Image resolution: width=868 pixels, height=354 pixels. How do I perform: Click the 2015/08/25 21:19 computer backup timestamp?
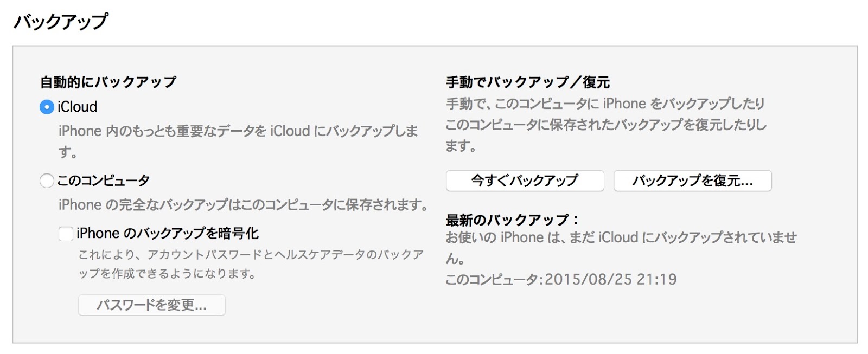click(x=611, y=279)
